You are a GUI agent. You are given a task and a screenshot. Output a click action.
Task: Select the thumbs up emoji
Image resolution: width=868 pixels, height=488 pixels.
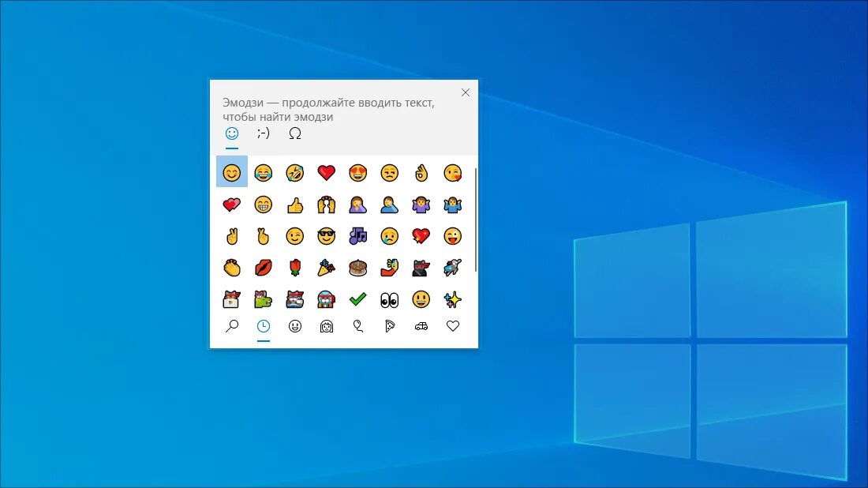pyautogui.click(x=294, y=204)
